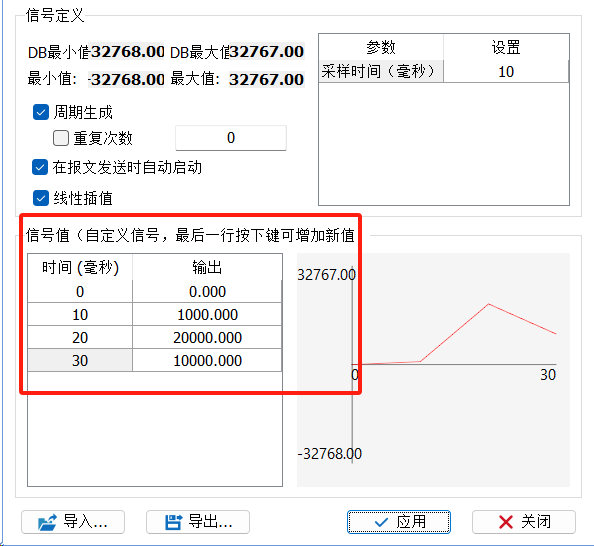Screen dimensions: 594x546
Task: Select output cell 20000.000
Action: point(207,337)
